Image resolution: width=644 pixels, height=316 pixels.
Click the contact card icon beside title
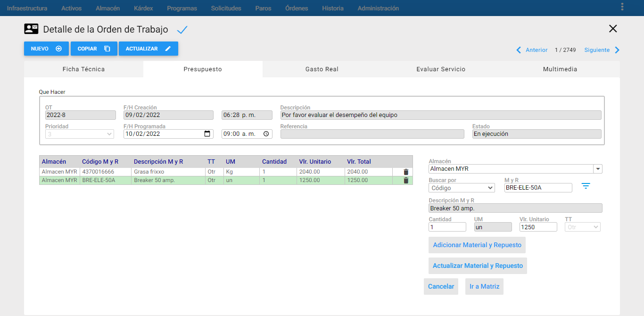(31, 29)
